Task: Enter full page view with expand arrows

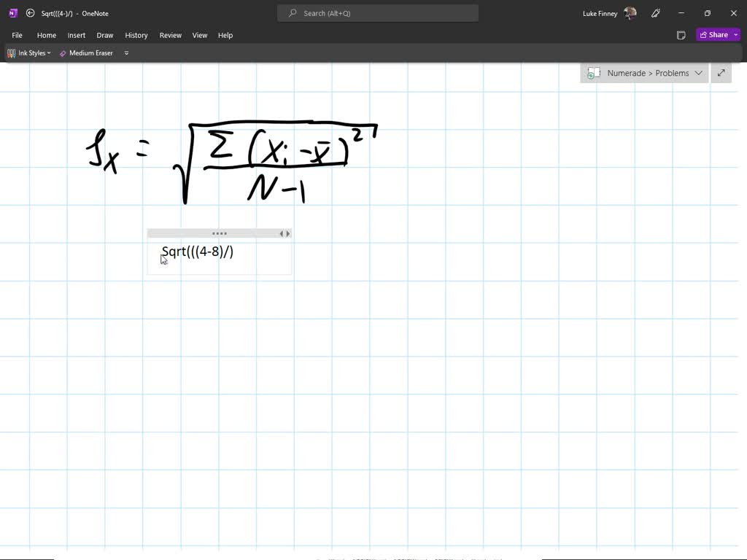Action: (721, 73)
